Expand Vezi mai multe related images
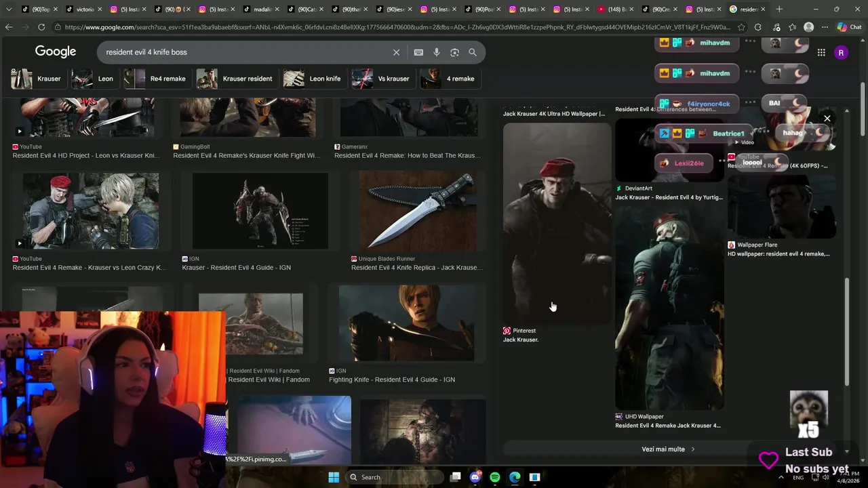The height and width of the screenshot is (488, 868). [x=669, y=449]
